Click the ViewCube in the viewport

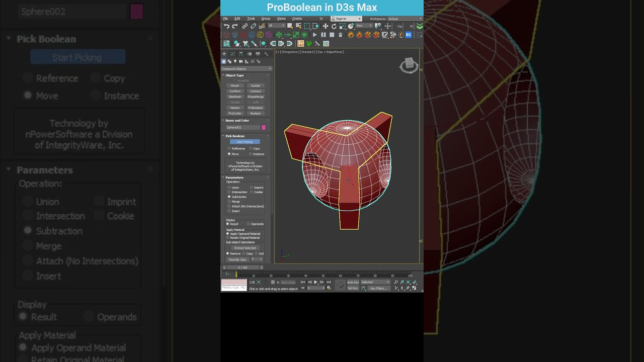[x=409, y=65]
